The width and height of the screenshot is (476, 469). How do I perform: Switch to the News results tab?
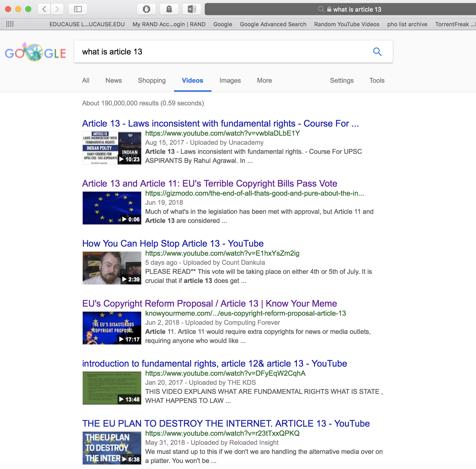[113, 80]
